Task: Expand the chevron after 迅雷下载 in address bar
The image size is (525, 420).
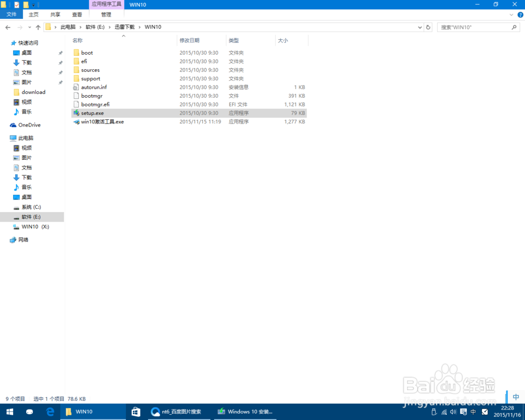Action: [x=140, y=27]
